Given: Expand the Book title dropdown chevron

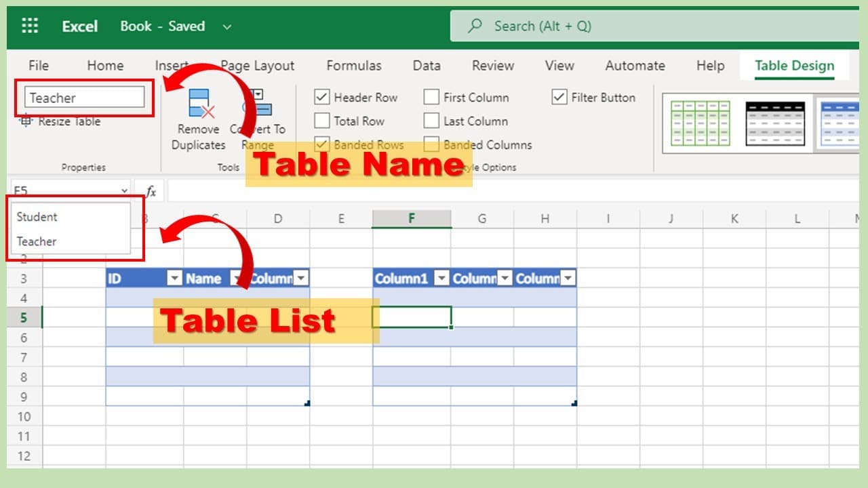Looking at the screenshot, I should click(226, 27).
